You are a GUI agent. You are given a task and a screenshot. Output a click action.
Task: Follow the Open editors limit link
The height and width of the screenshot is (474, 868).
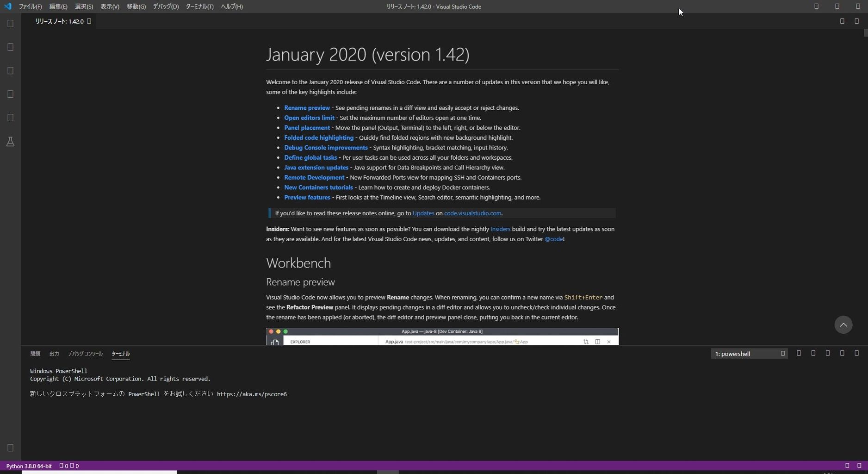pyautogui.click(x=309, y=118)
